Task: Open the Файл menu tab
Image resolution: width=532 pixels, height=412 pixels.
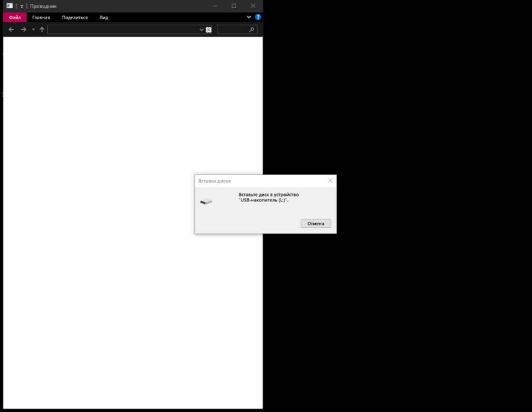Action: [15, 17]
